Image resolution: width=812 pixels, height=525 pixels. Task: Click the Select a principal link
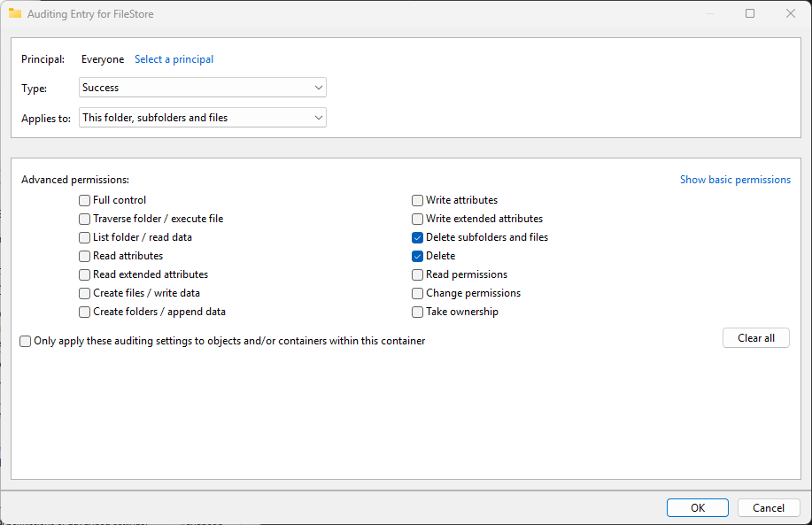pos(174,59)
